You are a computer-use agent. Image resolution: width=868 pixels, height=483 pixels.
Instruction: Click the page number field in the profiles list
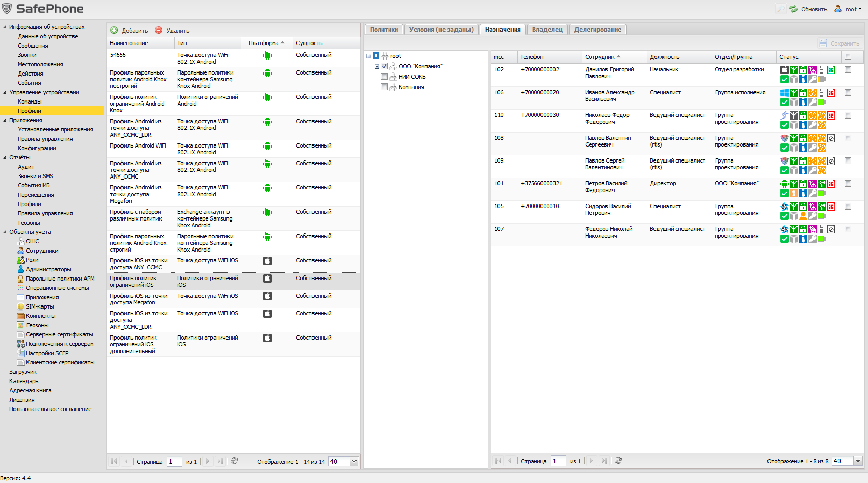[174, 461]
